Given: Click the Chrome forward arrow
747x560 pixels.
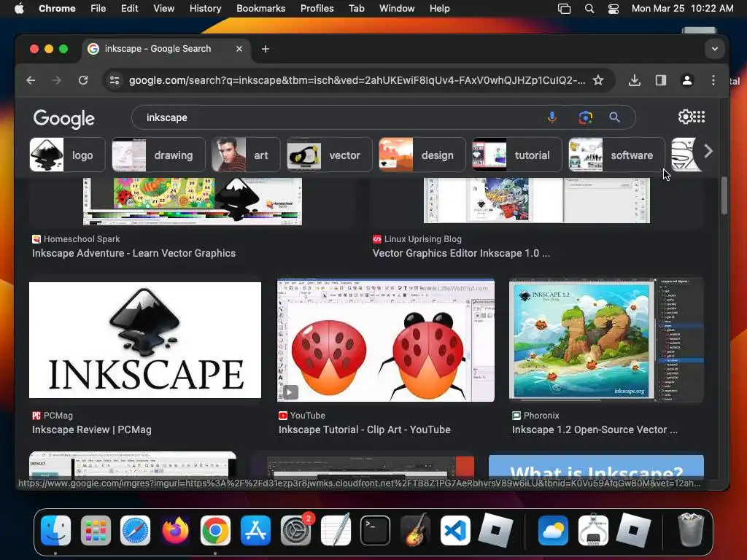Looking at the screenshot, I should [57, 80].
